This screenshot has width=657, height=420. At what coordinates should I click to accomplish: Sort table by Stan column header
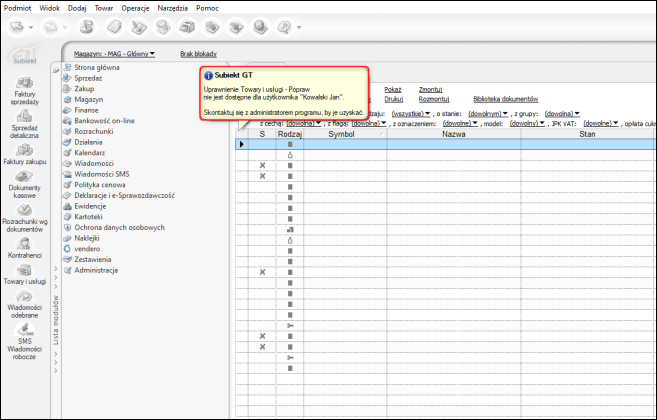(587, 134)
